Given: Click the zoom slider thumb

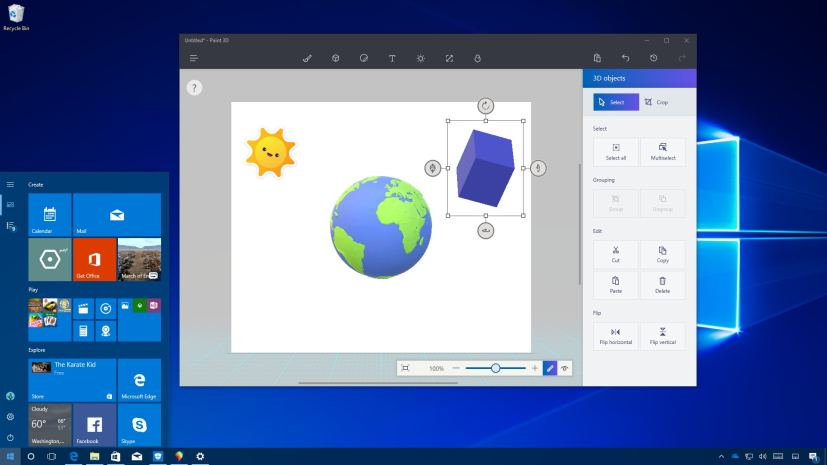Looking at the screenshot, I should [495, 368].
